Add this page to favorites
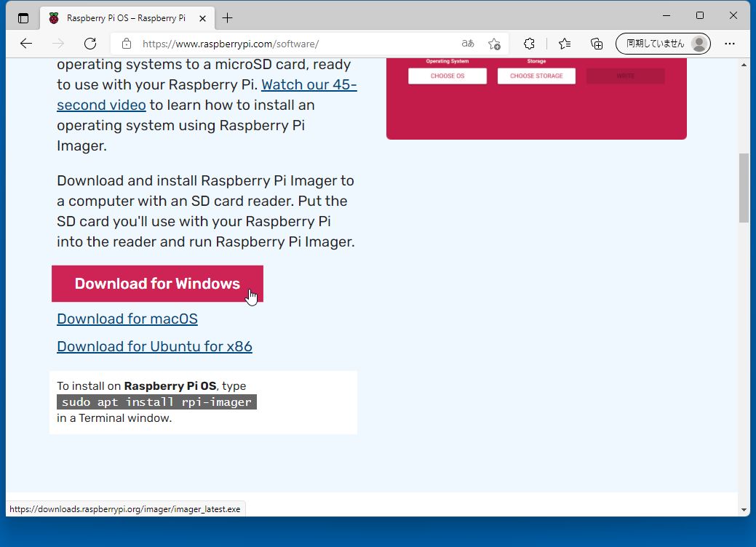 (x=494, y=44)
